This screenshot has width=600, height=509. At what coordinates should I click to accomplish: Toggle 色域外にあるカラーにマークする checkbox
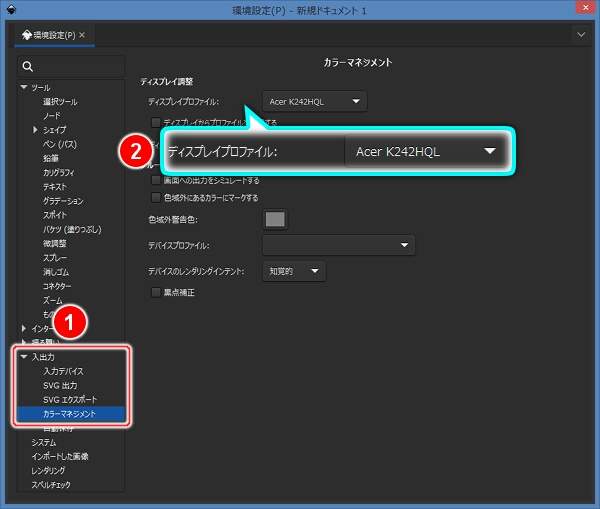pos(155,197)
